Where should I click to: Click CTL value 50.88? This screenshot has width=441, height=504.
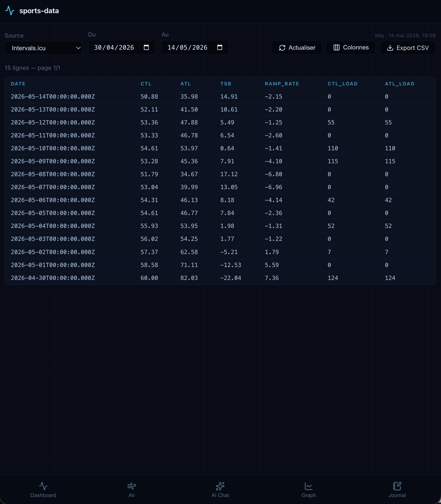pos(149,97)
